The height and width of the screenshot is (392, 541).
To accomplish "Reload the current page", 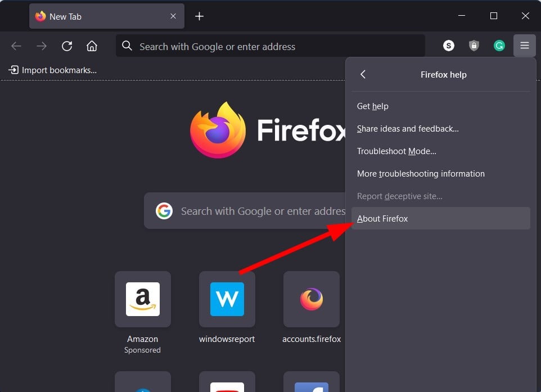I will 67,46.
